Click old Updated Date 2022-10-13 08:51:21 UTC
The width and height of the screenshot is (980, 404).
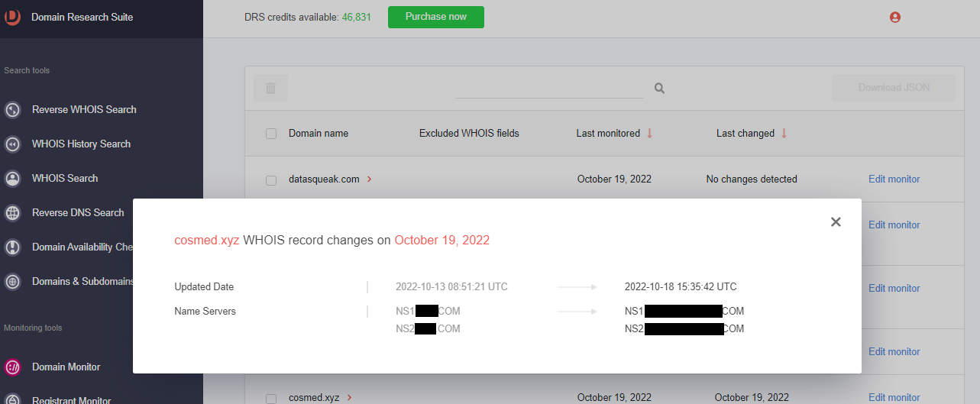pyautogui.click(x=451, y=287)
